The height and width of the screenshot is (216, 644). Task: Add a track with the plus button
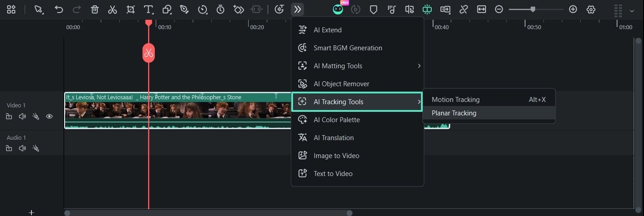coord(31,212)
